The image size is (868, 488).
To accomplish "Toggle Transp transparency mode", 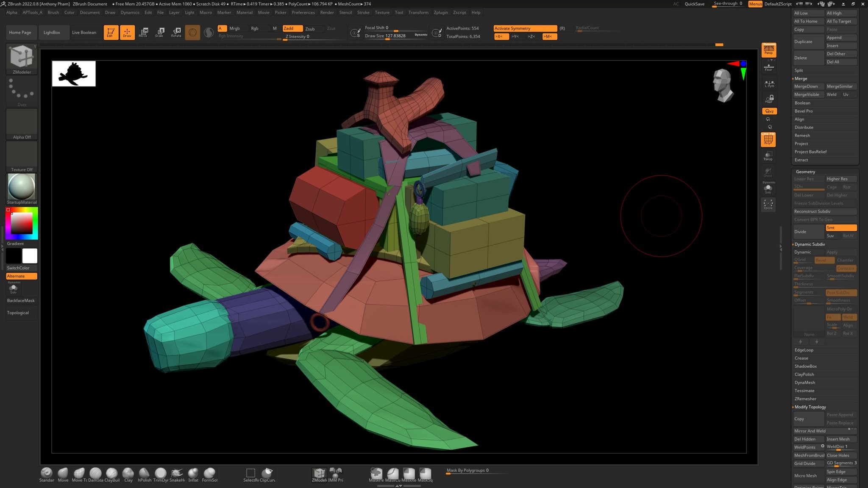I will click(x=768, y=156).
